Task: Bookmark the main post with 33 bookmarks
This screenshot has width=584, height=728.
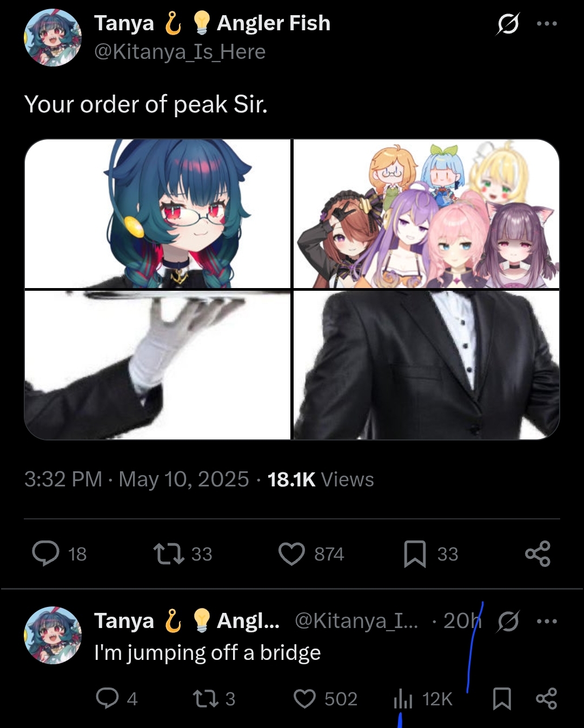Action: click(415, 554)
